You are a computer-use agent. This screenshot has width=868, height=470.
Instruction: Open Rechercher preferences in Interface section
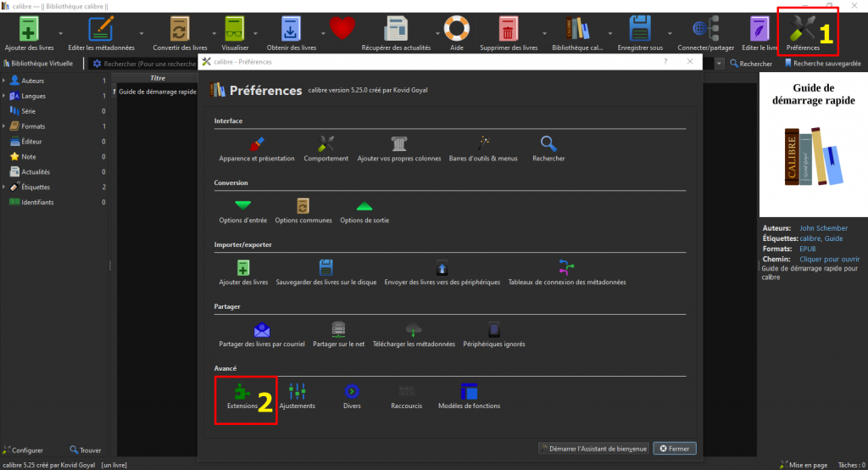548,148
